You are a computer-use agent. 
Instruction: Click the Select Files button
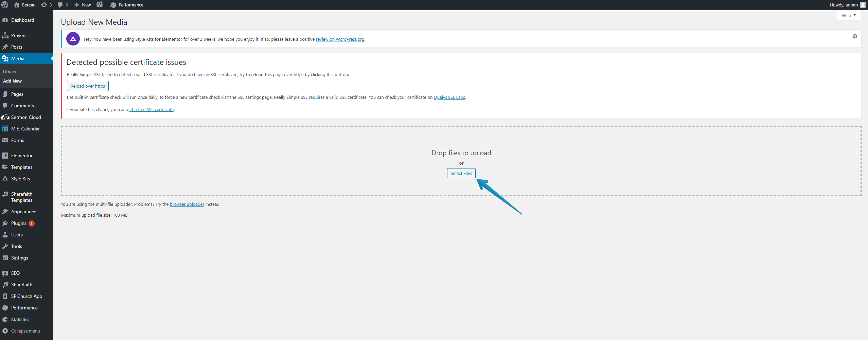click(461, 173)
